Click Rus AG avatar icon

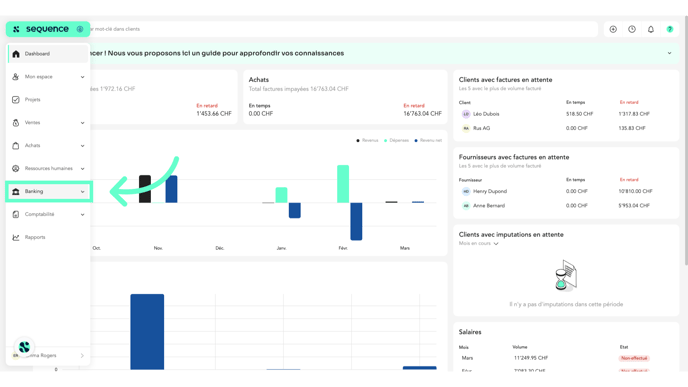click(466, 128)
